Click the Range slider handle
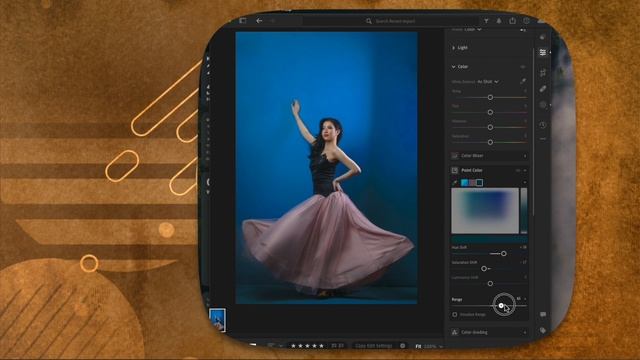640x360 pixels. pos(501,305)
